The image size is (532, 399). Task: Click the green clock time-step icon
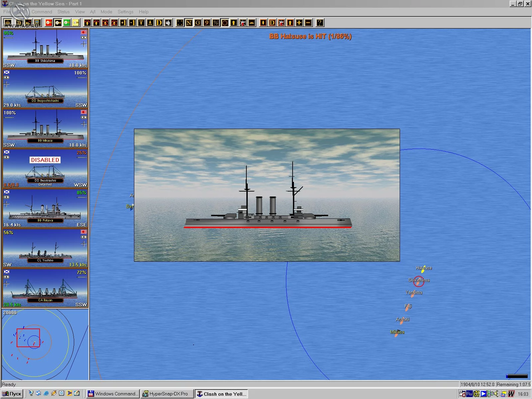point(67,23)
